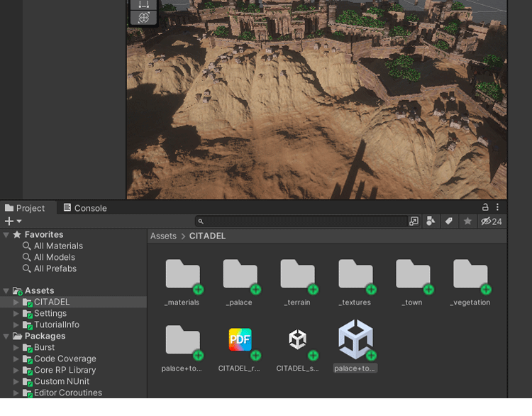532x416 pixels.
Task: Open the search by type filter
Action: 431,221
